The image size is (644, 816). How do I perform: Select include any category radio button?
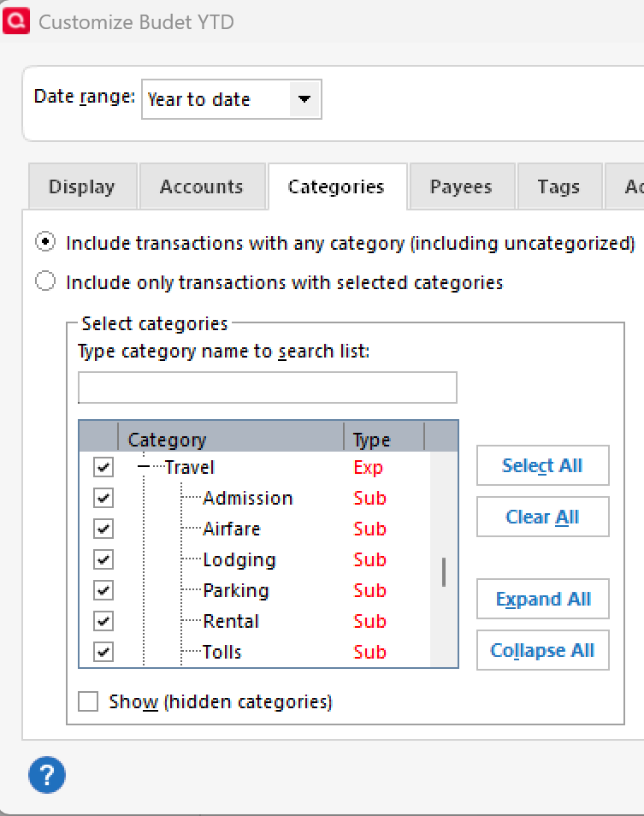44,243
